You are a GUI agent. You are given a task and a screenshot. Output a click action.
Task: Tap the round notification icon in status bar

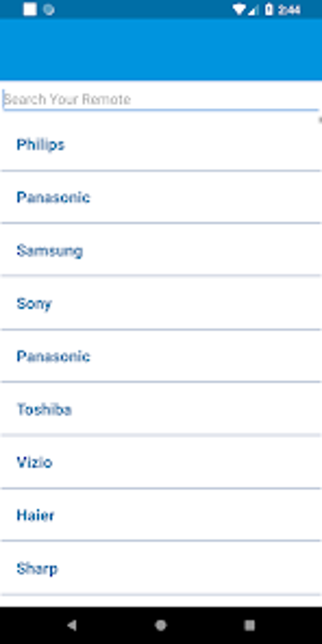(x=49, y=10)
